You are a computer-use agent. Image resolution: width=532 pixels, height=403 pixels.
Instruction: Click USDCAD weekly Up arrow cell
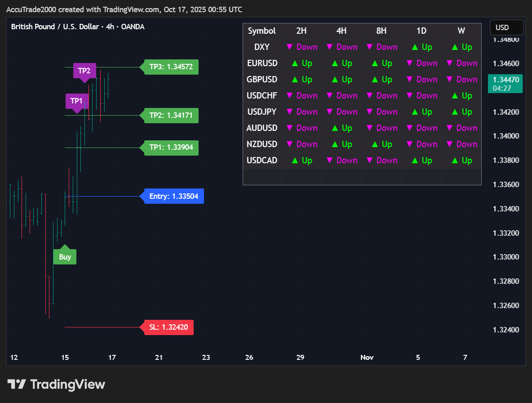click(461, 161)
